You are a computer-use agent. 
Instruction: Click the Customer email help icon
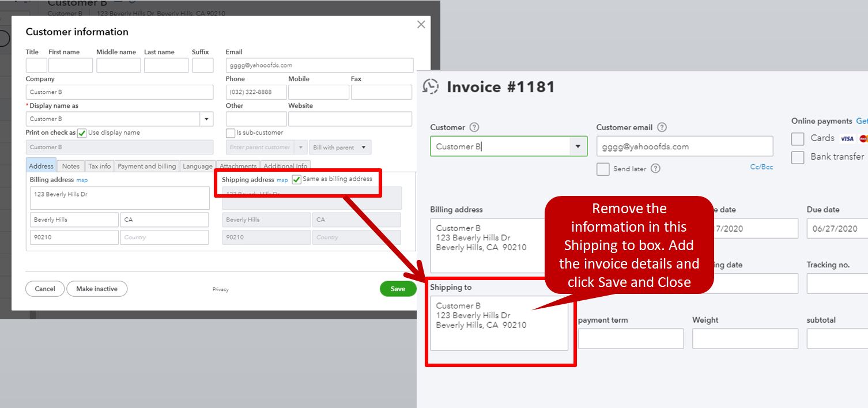(662, 127)
